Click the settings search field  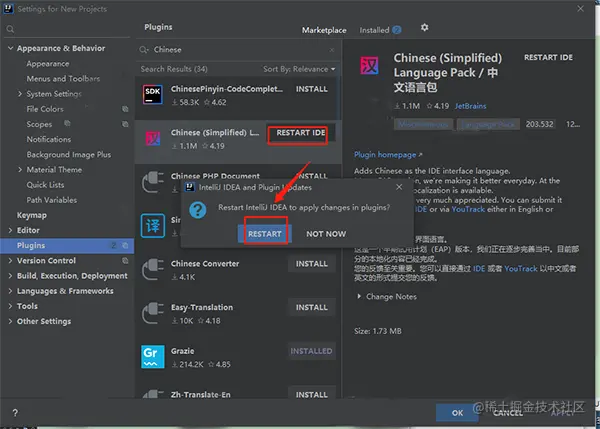[x=67, y=29]
